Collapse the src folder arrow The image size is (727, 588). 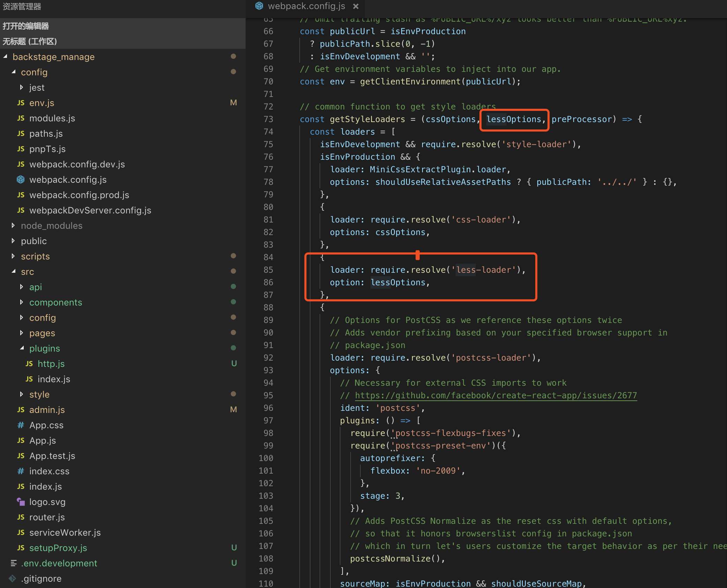(x=14, y=271)
